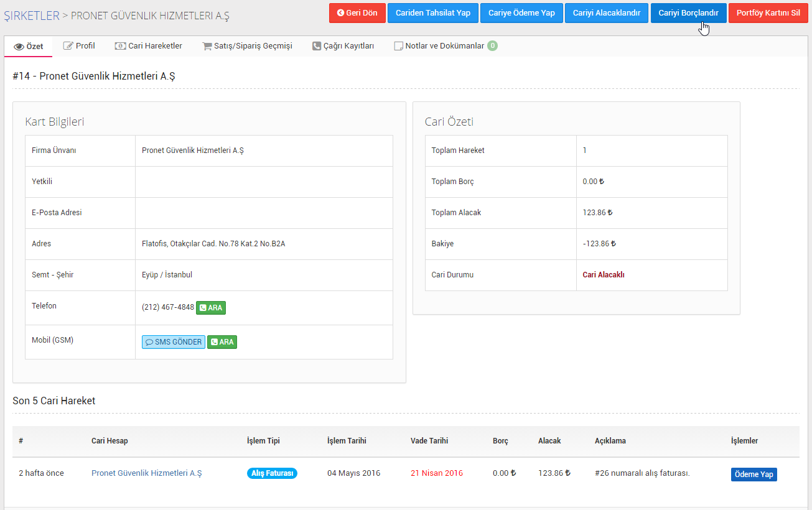The image size is (812, 510).
Task: Click the Cari Hesap column header
Action: pos(110,441)
